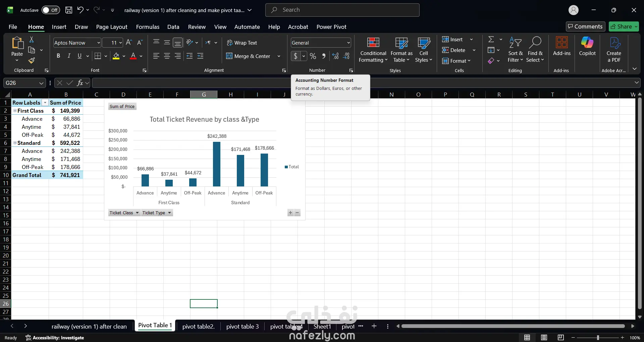The width and height of the screenshot is (644, 342).
Task: Open the Add-ins icon
Action: tap(562, 46)
